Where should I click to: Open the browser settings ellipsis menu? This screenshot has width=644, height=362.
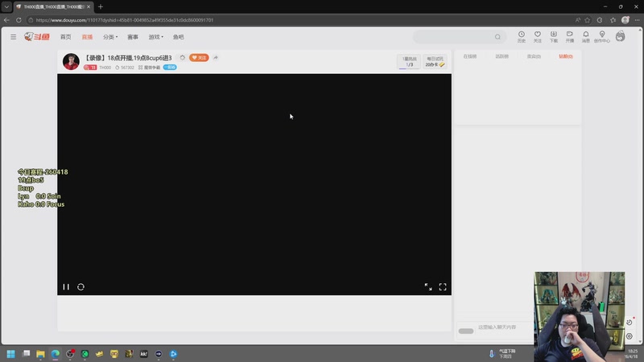(x=637, y=19)
